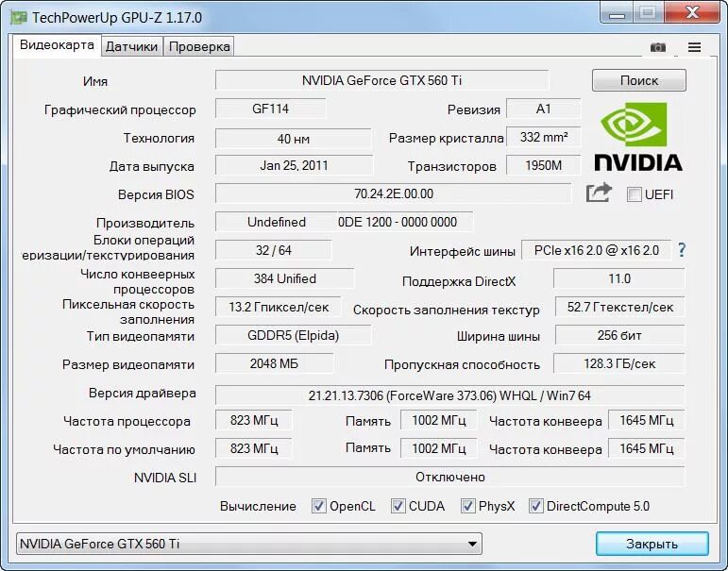
Task: Click the 256 бит bus width value
Action: click(619, 335)
